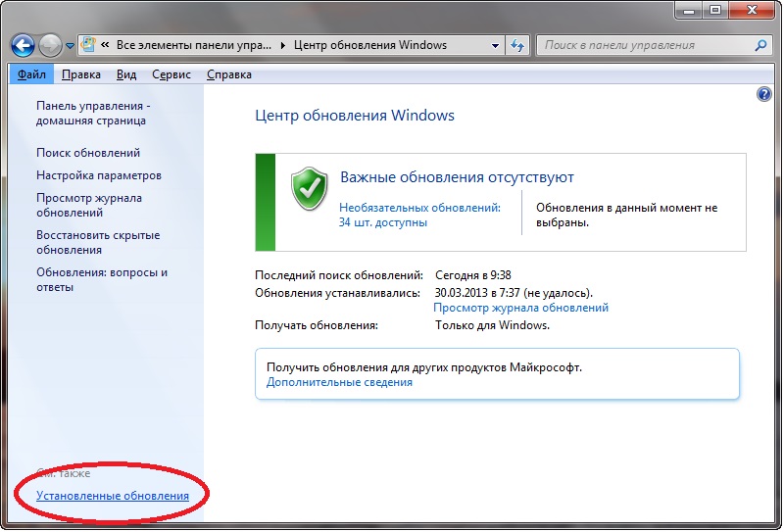This screenshot has width=784, height=532.
Task: Expand the address bar history dropdown arrow
Action: point(494,45)
